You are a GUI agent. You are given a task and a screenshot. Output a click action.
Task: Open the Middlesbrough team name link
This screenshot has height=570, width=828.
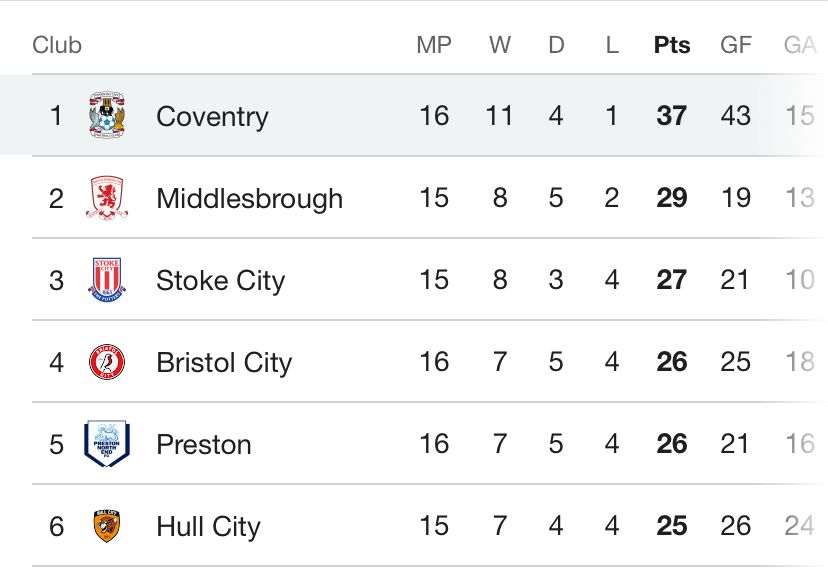pyautogui.click(x=250, y=199)
